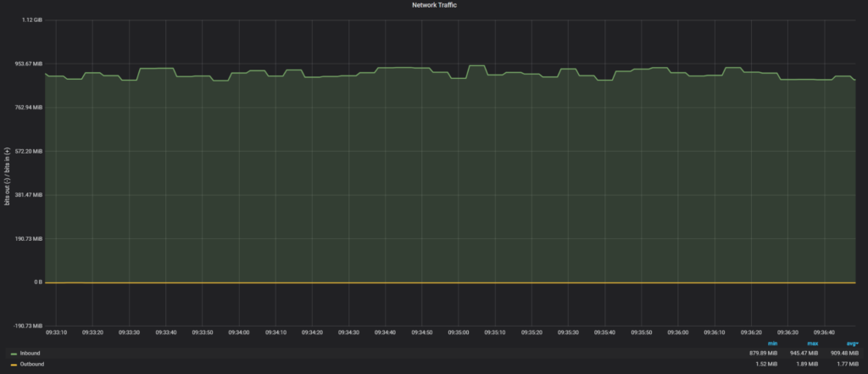Sort legend by avg column header

[851, 343]
